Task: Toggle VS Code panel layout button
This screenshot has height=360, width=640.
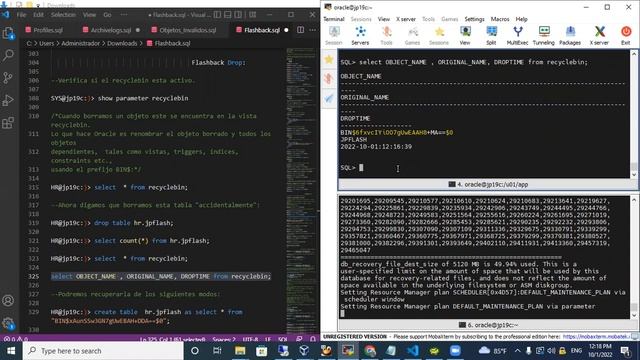Action: click(228, 15)
